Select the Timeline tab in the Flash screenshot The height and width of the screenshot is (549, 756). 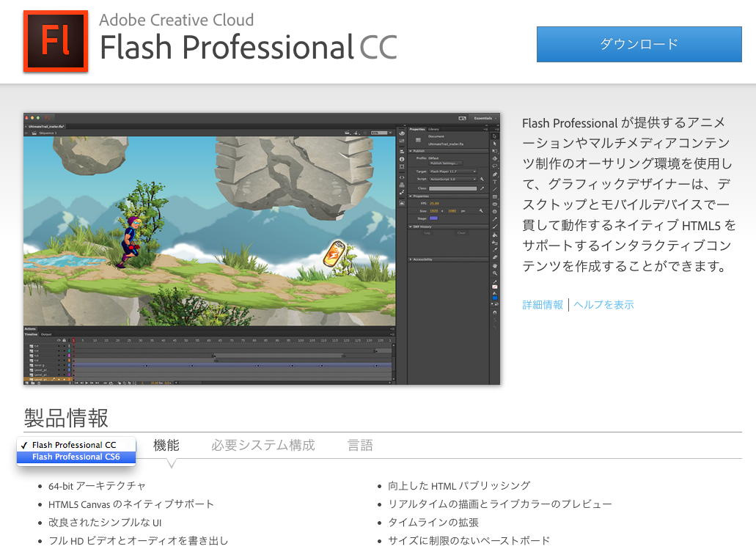point(31,334)
